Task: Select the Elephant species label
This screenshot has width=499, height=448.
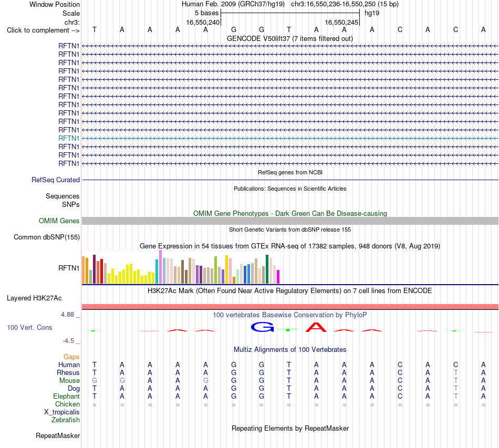Action: 66,396
